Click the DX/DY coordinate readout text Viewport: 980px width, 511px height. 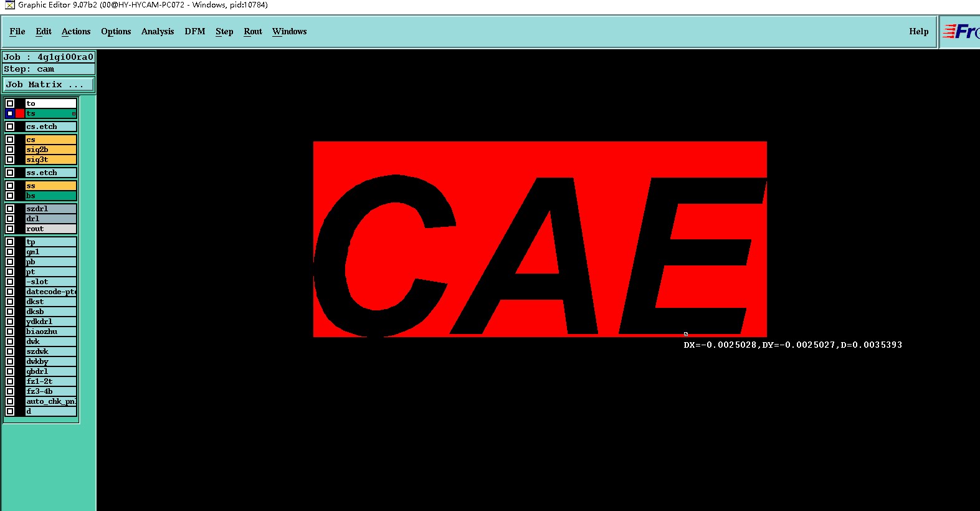point(792,345)
